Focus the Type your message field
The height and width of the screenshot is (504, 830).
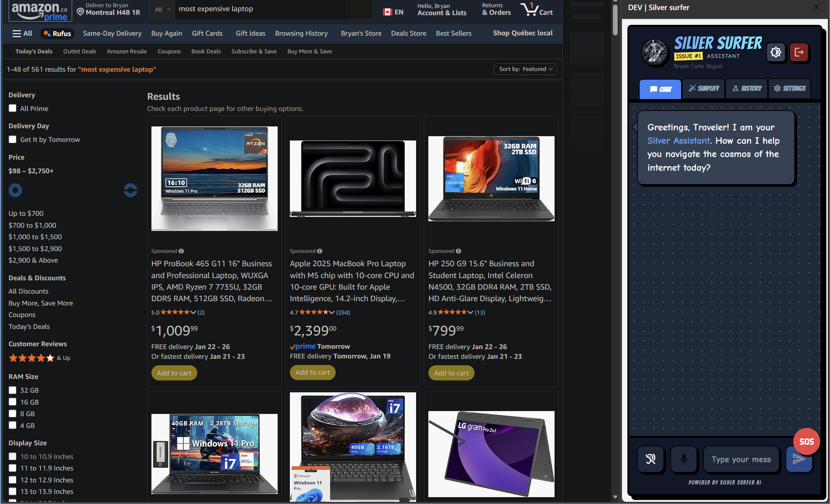[741, 459]
